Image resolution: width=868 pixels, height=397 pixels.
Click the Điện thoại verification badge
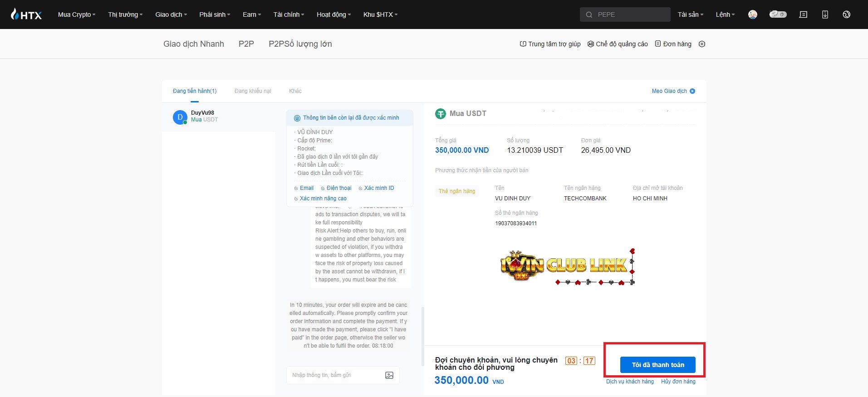coord(336,188)
